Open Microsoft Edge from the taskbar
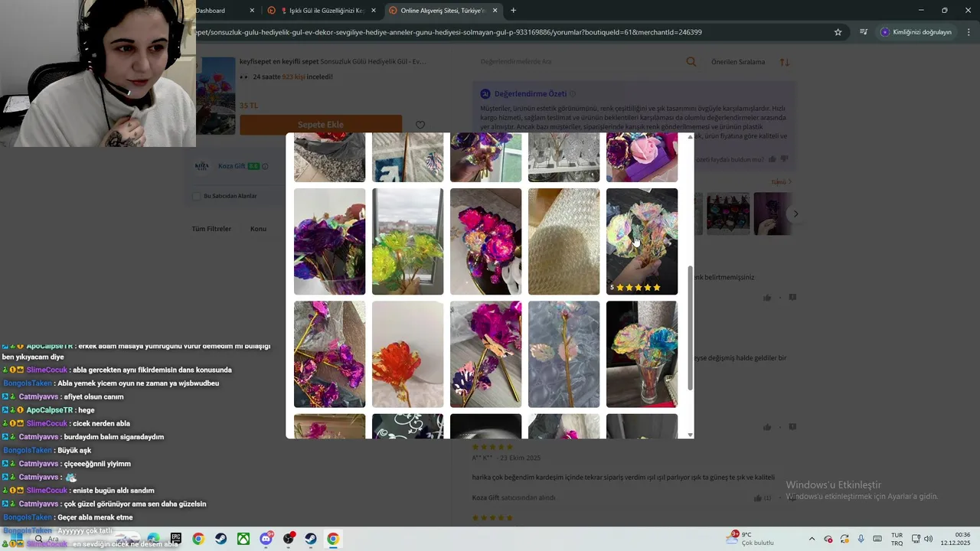The width and height of the screenshot is (980, 551). (154, 539)
